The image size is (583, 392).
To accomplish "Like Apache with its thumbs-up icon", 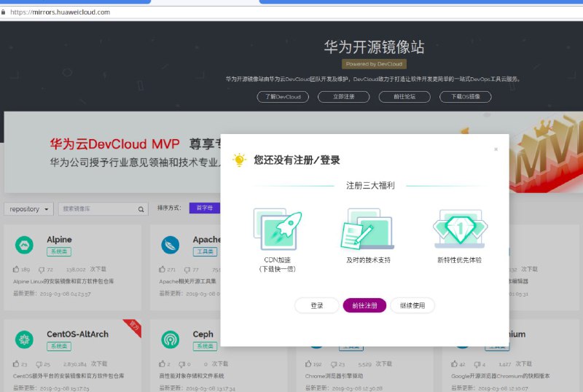I will click(x=162, y=269).
